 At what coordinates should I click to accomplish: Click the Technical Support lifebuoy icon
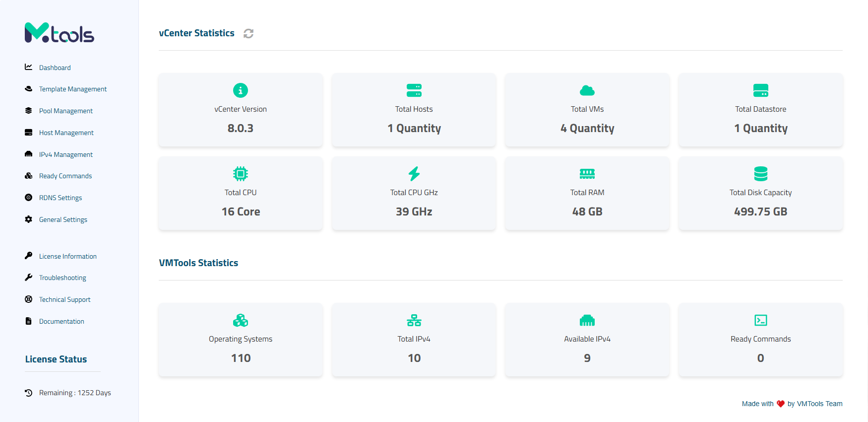pos(29,299)
